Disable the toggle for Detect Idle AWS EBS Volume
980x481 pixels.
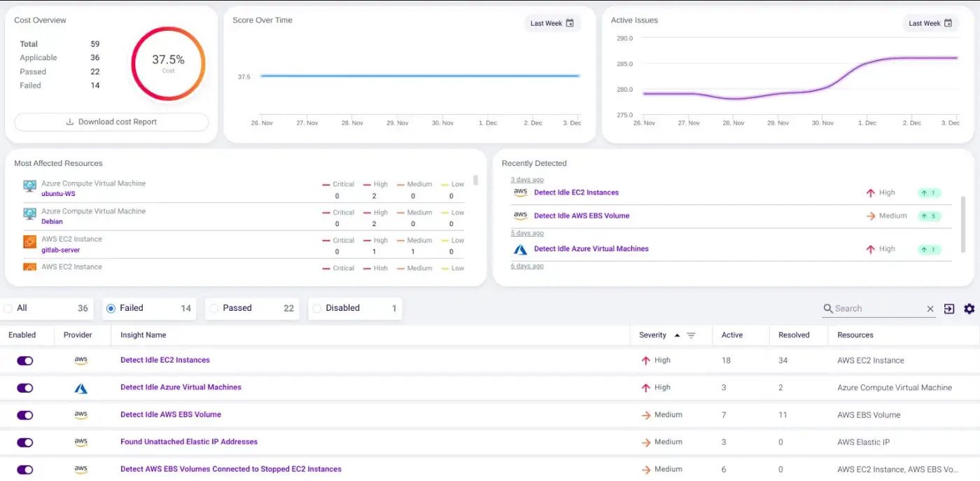coord(25,414)
